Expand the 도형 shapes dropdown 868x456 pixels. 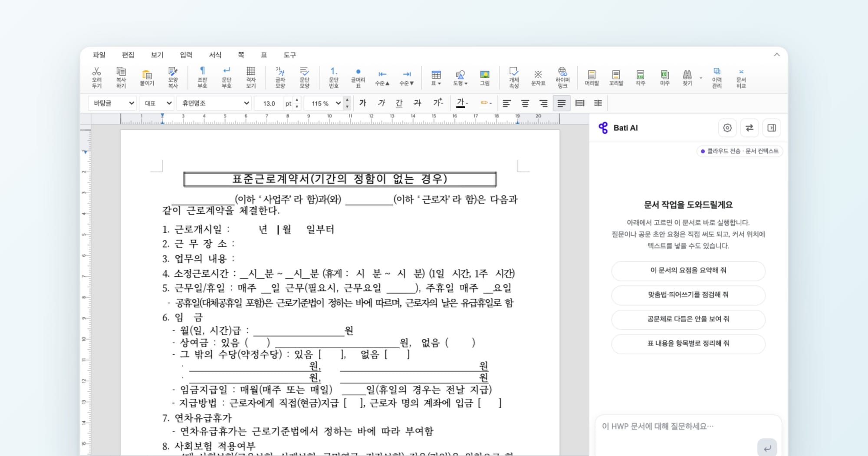click(x=460, y=77)
